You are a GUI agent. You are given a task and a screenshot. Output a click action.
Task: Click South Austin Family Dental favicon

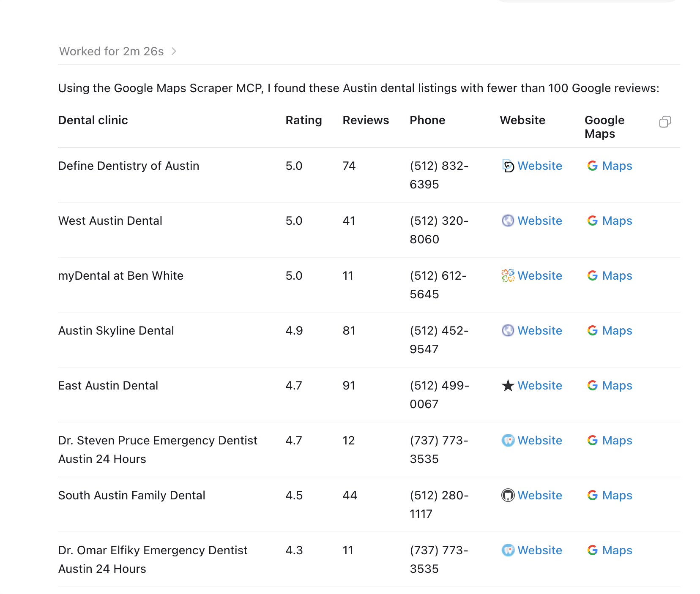pyautogui.click(x=508, y=496)
